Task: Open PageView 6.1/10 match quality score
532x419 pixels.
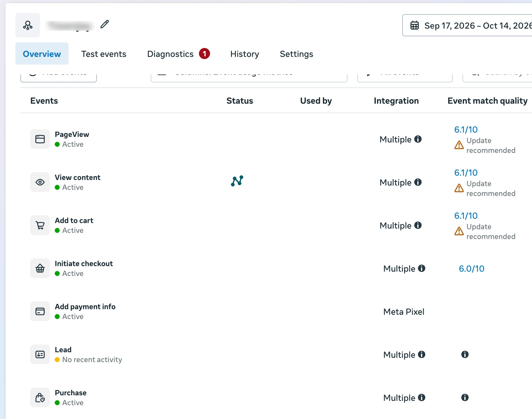Action: tap(466, 130)
